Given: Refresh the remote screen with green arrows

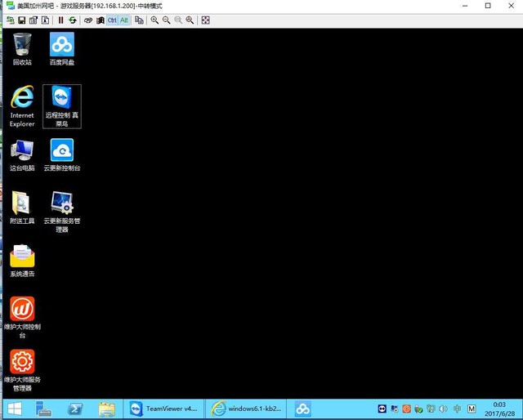Looking at the screenshot, I should pos(73,20).
